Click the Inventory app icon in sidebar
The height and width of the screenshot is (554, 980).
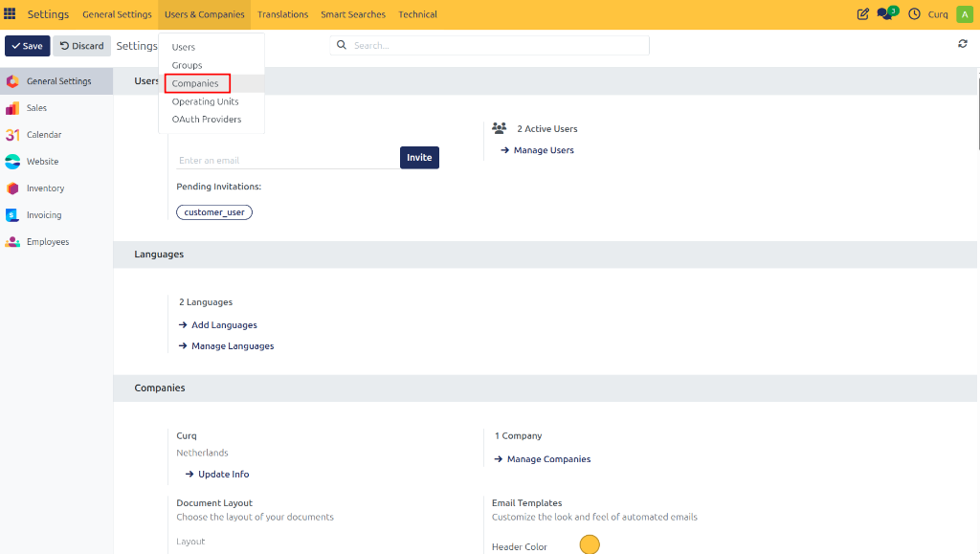coord(12,188)
